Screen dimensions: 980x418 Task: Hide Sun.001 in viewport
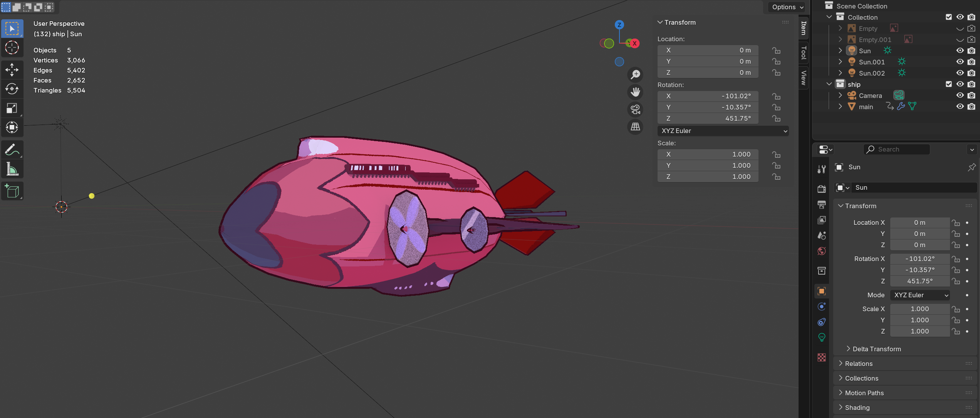pos(960,62)
